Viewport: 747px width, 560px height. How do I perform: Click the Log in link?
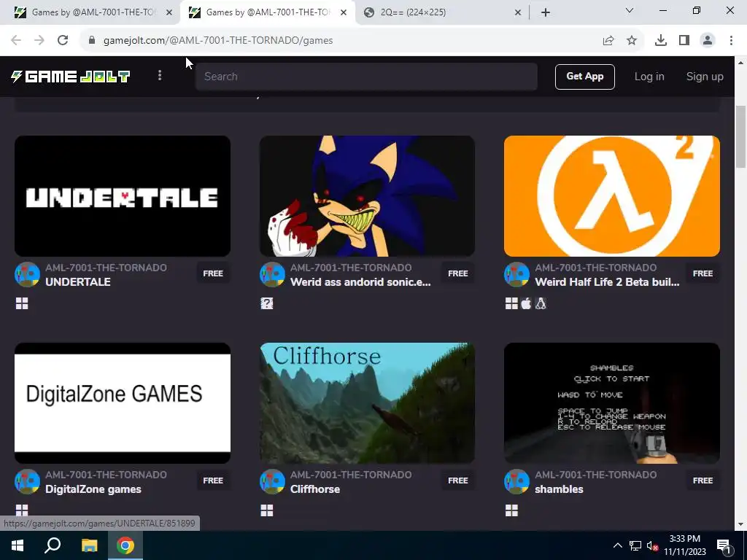click(x=649, y=77)
